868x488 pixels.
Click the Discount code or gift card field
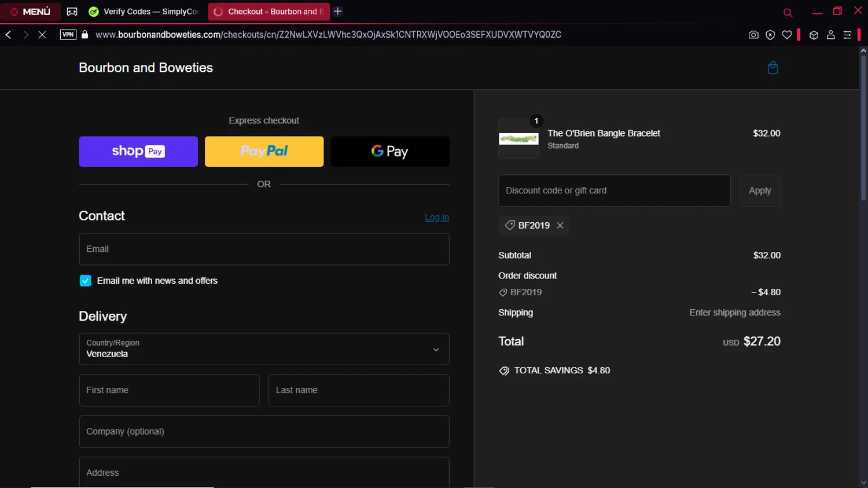click(615, 190)
